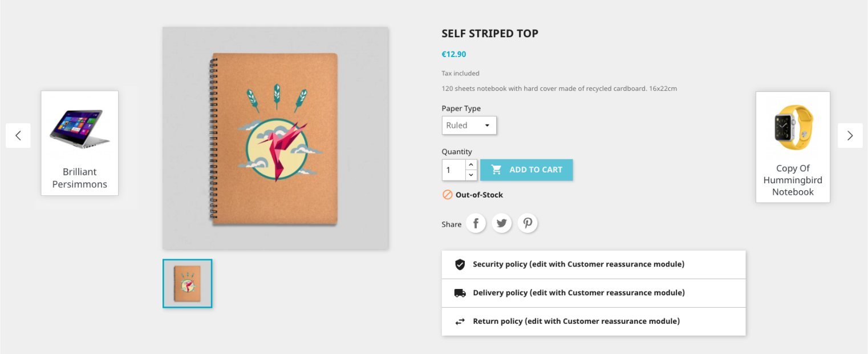Click the Return policy text
868x354 pixels.
coord(576,321)
